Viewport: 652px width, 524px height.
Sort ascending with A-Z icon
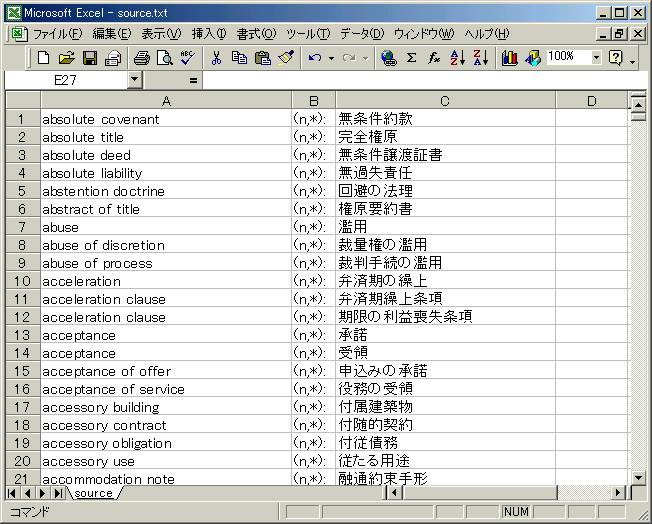click(x=457, y=58)
